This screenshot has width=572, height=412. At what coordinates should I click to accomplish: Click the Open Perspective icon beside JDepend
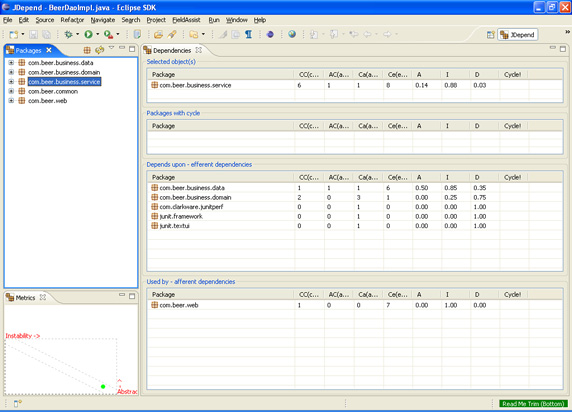[491, 35]
